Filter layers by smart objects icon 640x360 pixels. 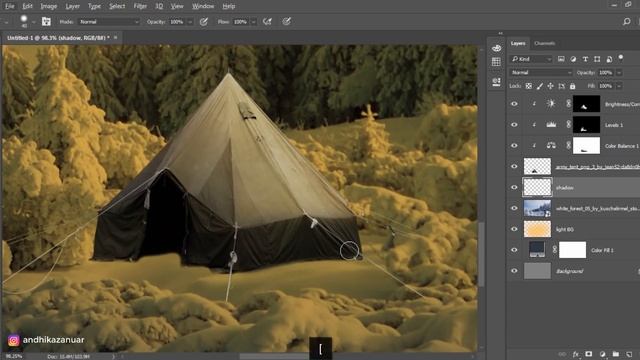coord(609,59)
